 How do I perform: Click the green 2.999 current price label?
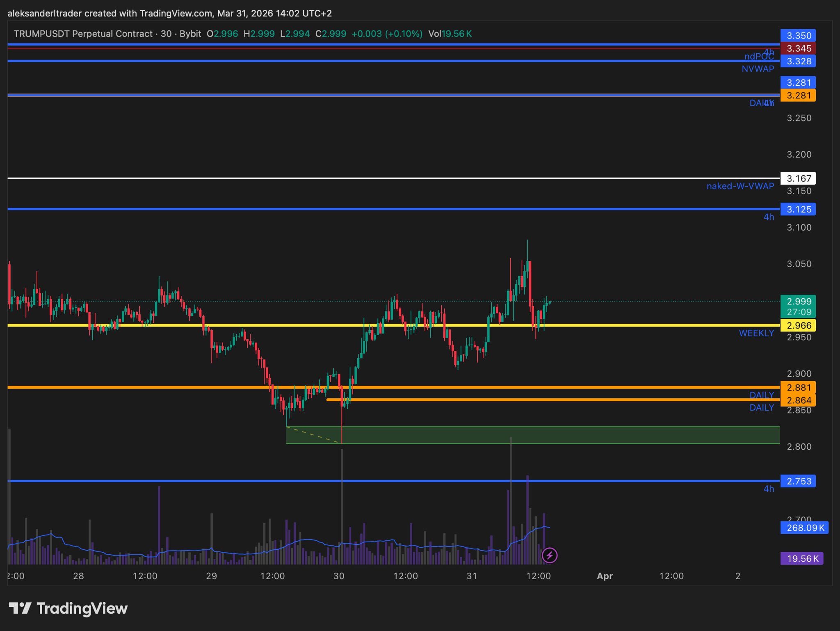pyautogui.click(x=798, y=302)
